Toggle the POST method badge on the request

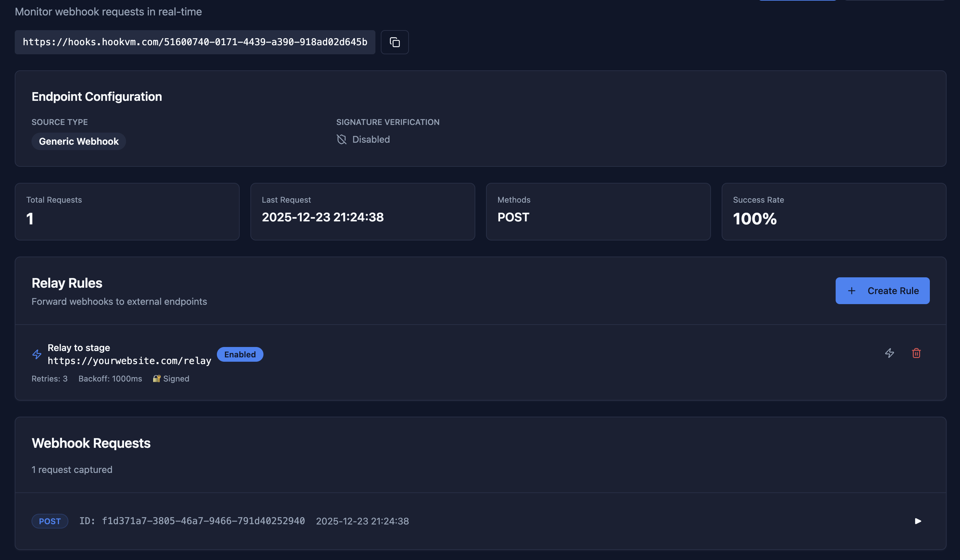tap(50, 521)
